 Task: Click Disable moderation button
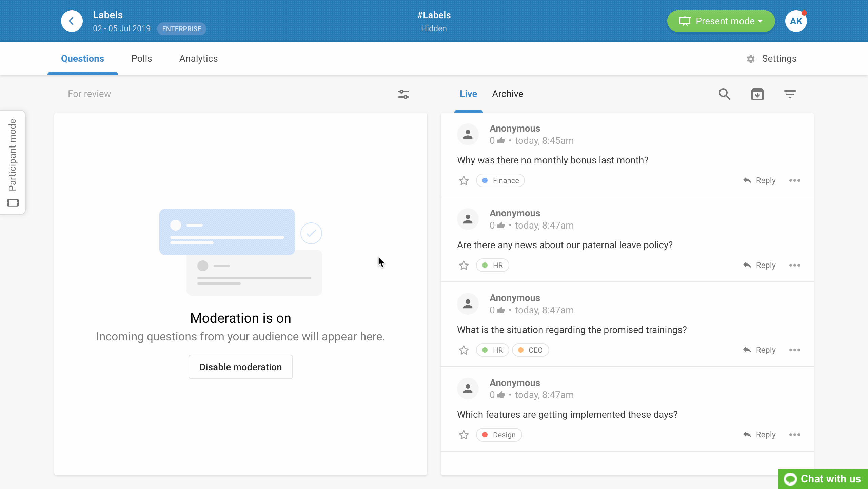coord(241,367)
